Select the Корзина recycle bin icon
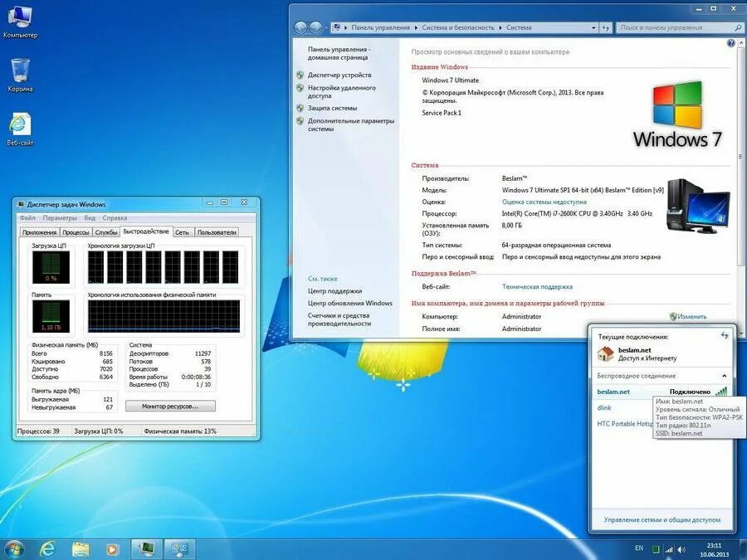 pos(20,75)
